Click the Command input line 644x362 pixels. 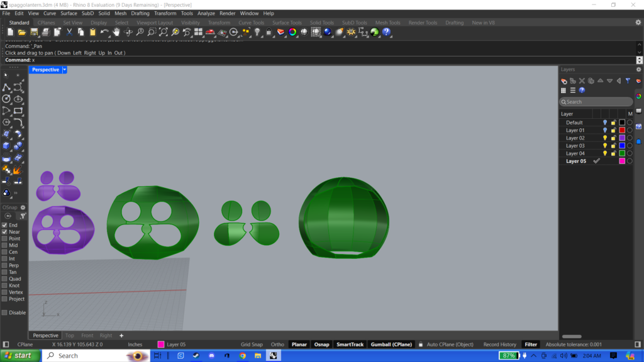pos(320,60)
